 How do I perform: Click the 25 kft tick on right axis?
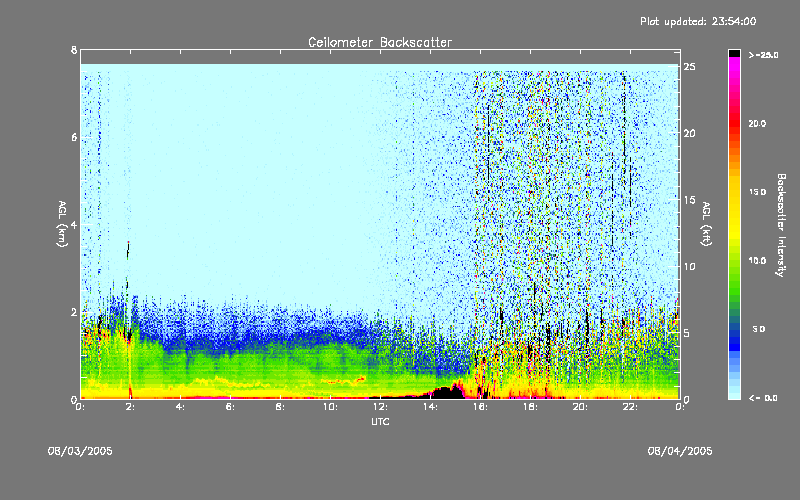click(690, 67)
